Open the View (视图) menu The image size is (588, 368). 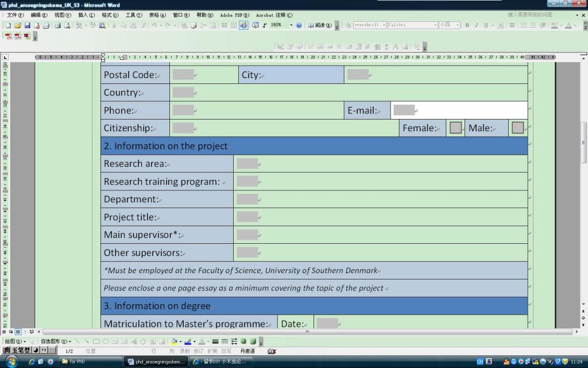(x=63, y=15)
